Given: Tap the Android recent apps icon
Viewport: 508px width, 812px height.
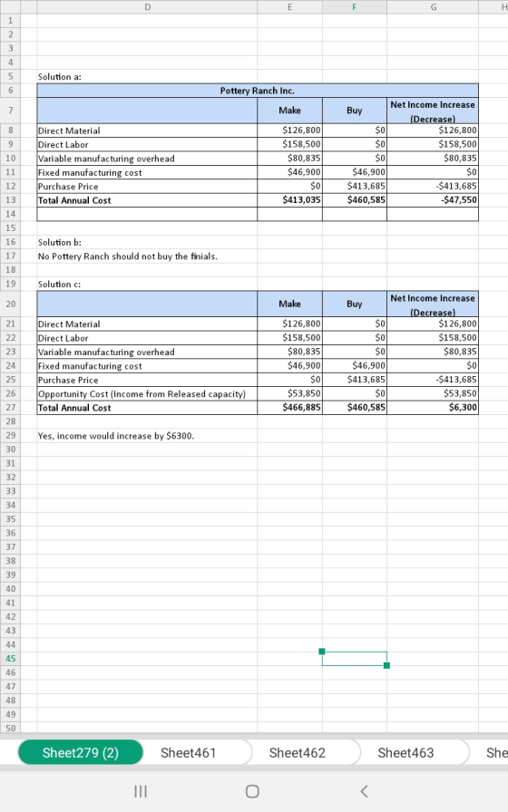Looking at the screenshot, I should 141,791.
